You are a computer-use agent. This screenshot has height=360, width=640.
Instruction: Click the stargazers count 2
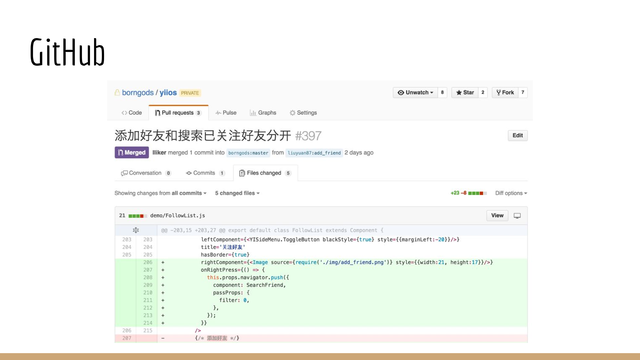(482, 93)
